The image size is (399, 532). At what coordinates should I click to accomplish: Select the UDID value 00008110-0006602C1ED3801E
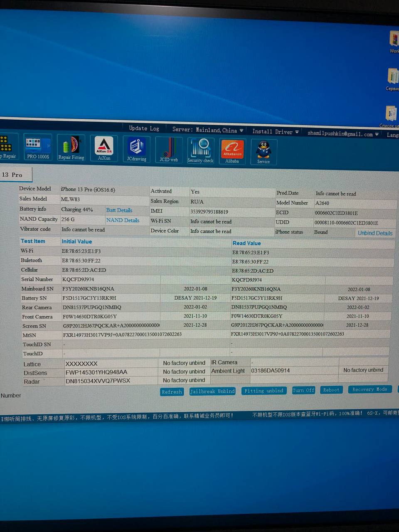pyautogui.click(x=346, y=223)
